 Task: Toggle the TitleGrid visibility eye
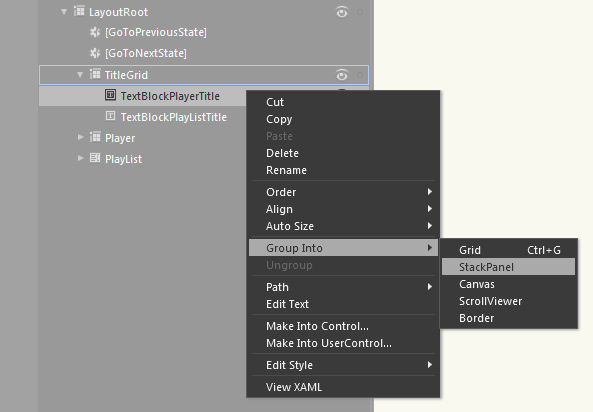pyautogui.click(x=342, y=75)
